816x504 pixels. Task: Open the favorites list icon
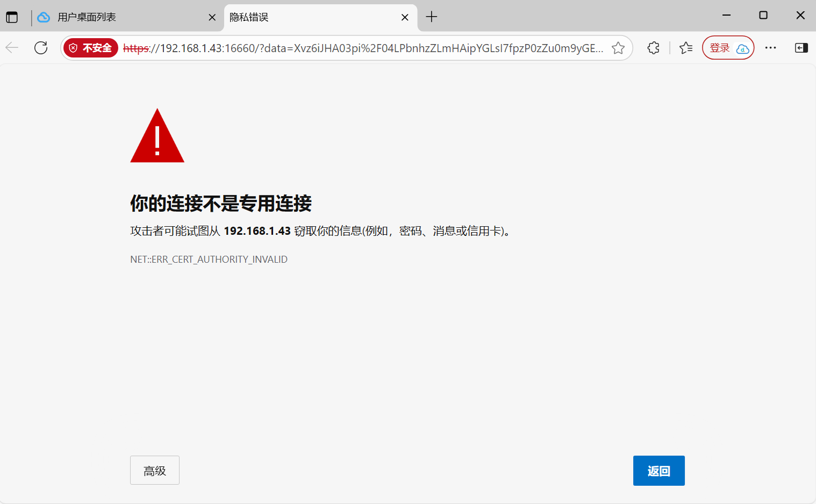(685, 47)
